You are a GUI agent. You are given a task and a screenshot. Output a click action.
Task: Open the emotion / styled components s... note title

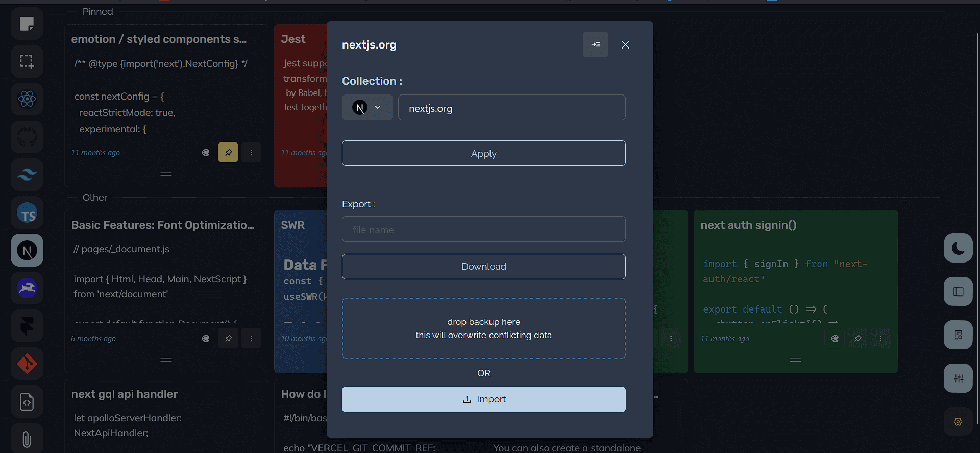point(159,39)
